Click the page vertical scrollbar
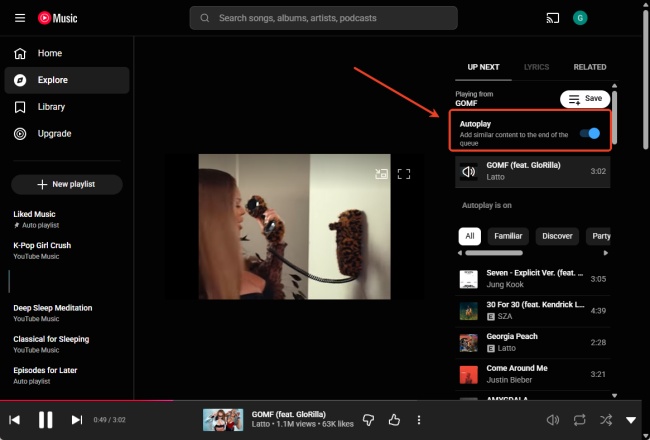Viewport: 650px width, 440px height. [645, 79]
